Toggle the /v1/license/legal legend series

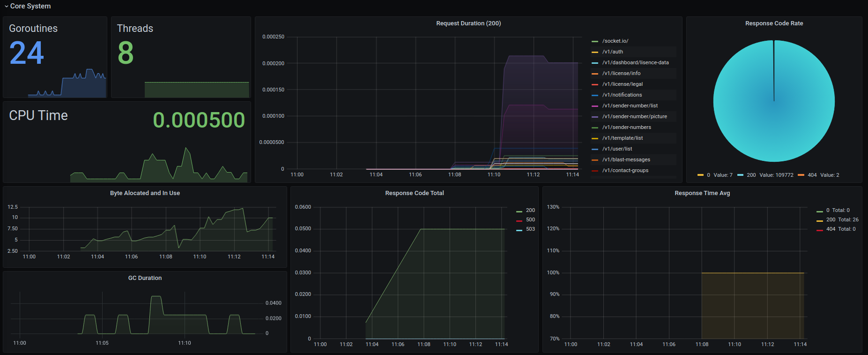point(622,84)
